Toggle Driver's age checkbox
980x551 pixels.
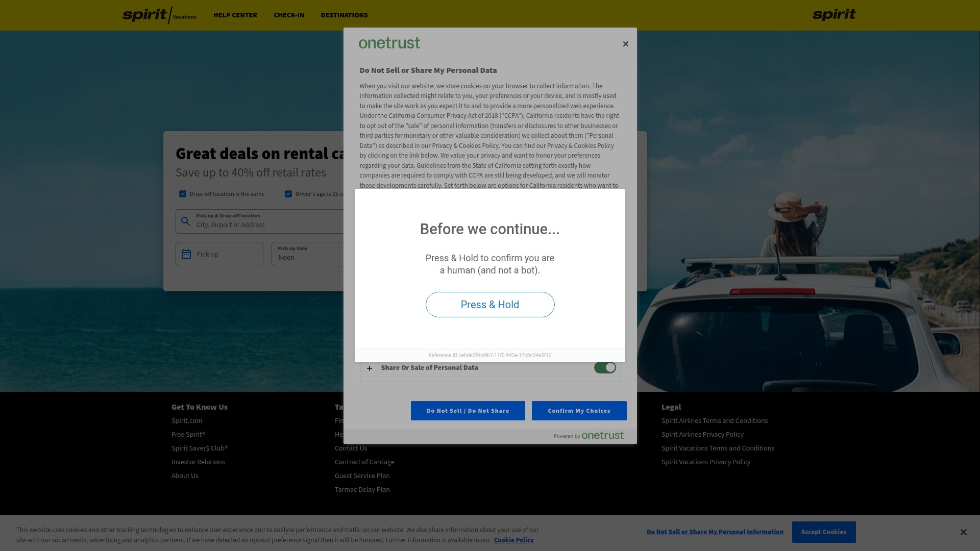(x=288, y=194)
